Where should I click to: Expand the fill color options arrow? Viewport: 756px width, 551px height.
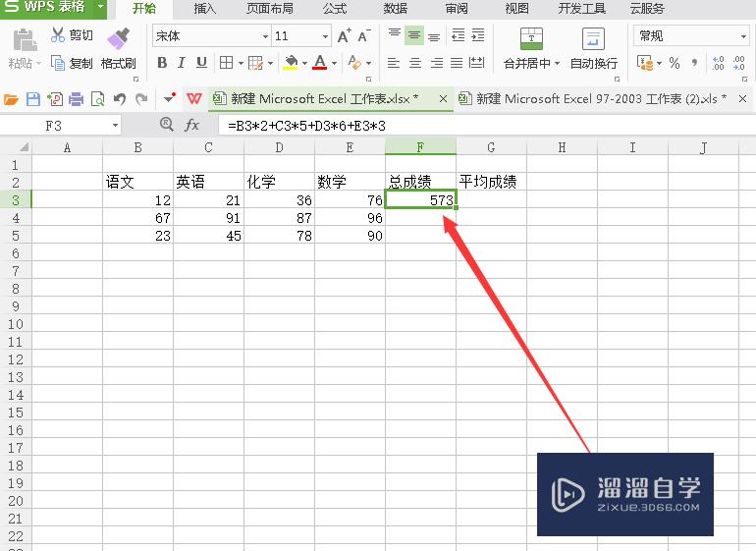coord(304,63)
